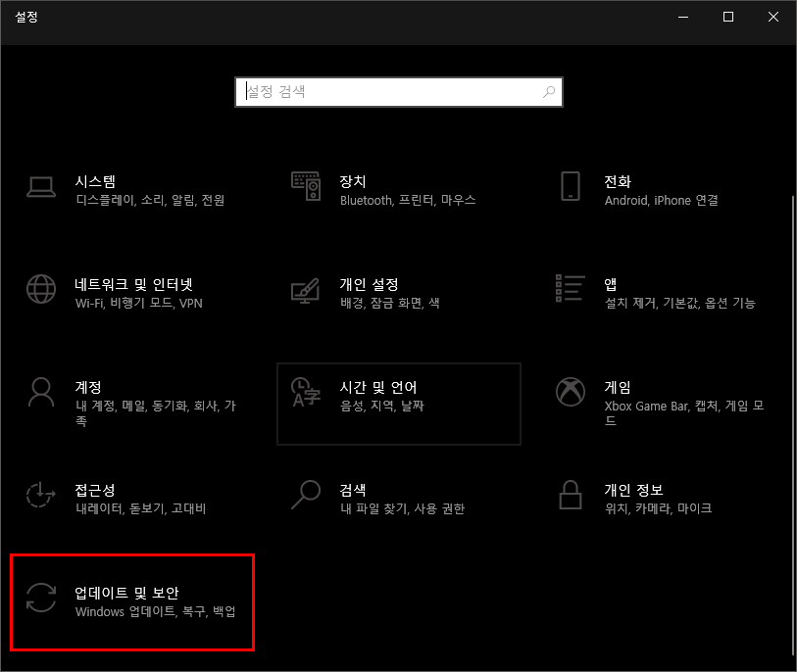This screenshot has height=672, width=797.
Task: Minimize the 설정 window
Action: [683, 17]
